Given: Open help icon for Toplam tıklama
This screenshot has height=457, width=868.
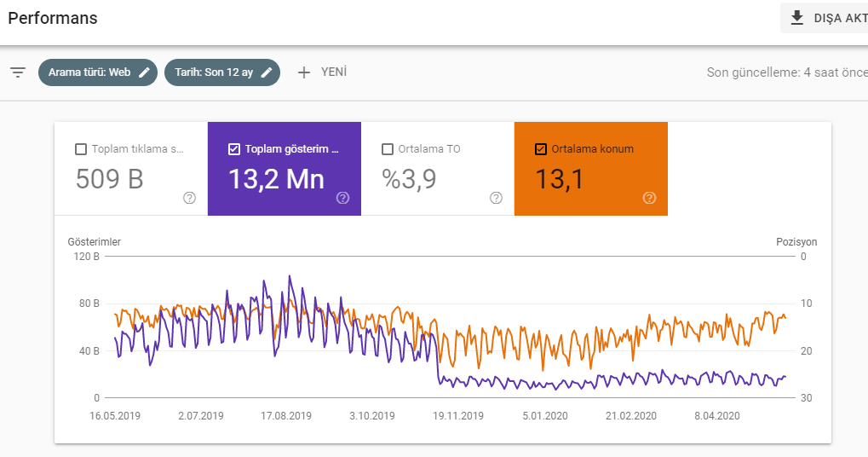Looking at the screenshot, I should click(189, 198).
